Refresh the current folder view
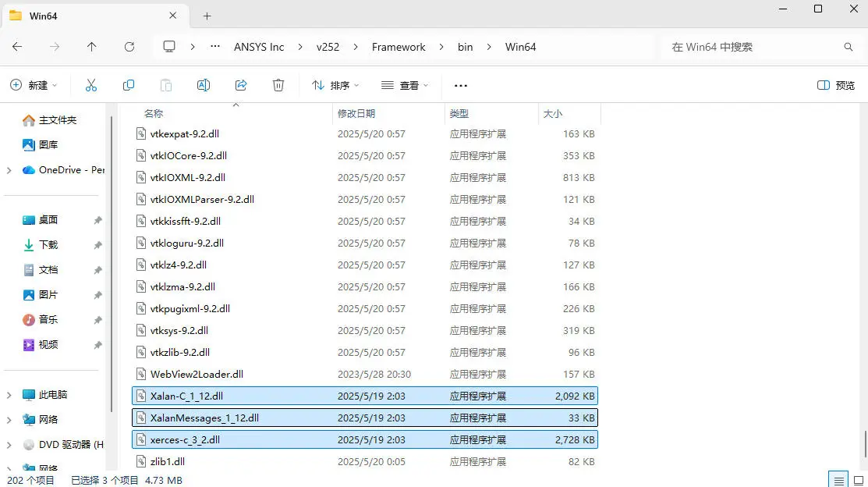The height and width of the screenshot is (487, 868). pos(129,47)
